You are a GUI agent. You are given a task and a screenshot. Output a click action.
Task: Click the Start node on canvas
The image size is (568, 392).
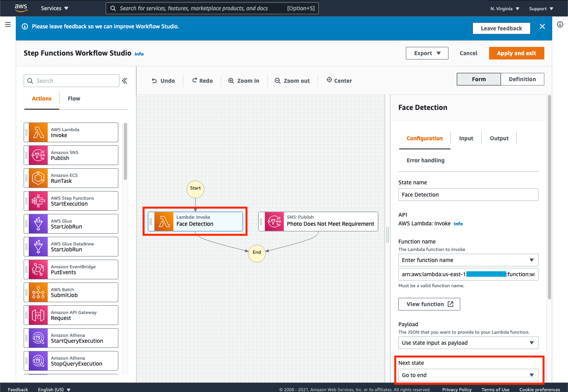195,189
